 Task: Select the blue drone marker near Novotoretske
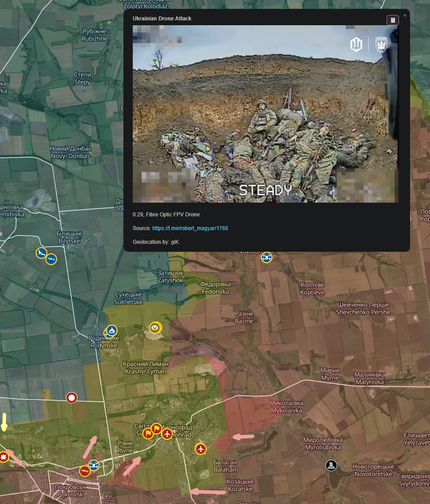(266, 257)
